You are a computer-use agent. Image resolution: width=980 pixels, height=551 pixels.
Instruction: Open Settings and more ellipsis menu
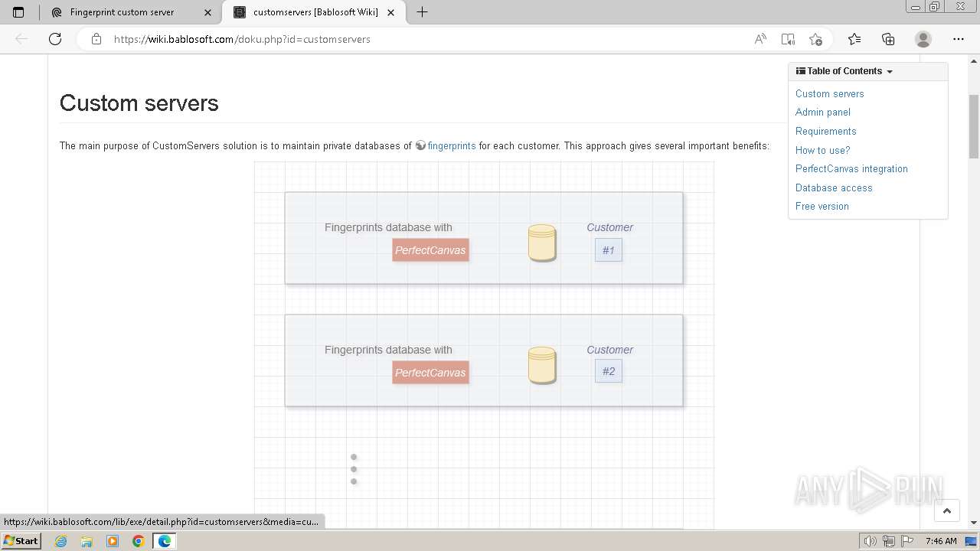[959, 39]
